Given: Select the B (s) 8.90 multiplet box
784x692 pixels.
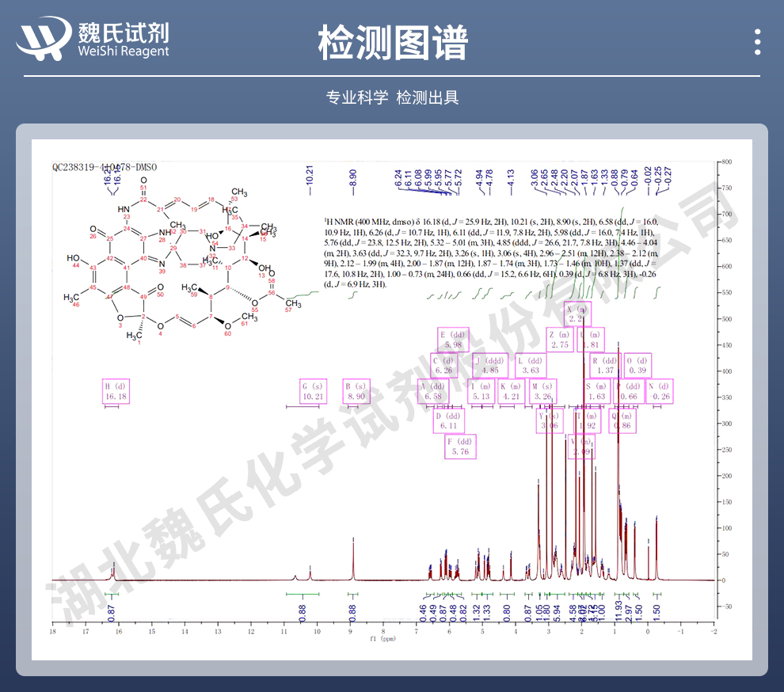Looking at the screenshot, I should tap(358, 391).
